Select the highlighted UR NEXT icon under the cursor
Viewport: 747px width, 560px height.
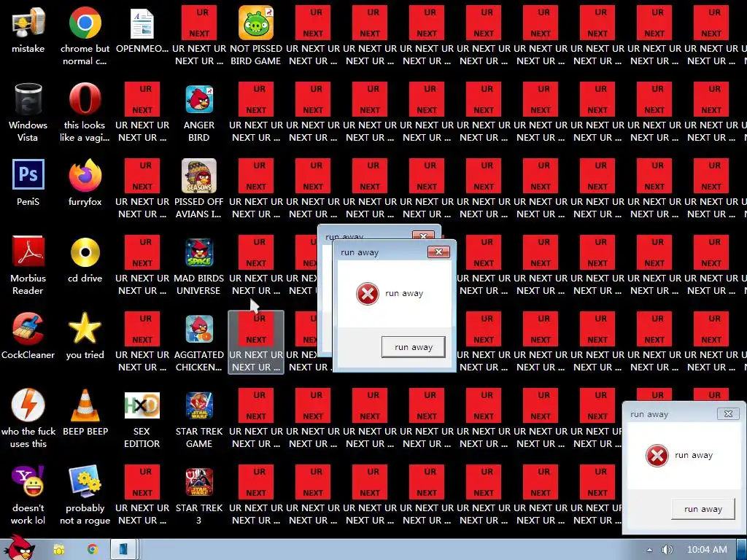tap(256, 342)
